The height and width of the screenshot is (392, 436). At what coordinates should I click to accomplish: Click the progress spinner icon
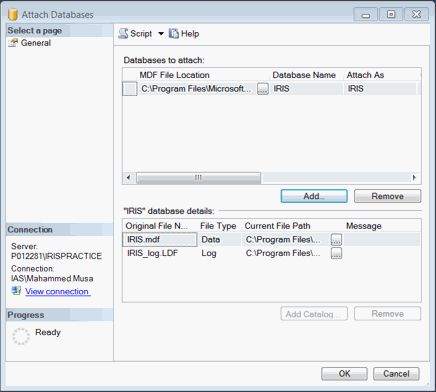(x=21, y=336)
